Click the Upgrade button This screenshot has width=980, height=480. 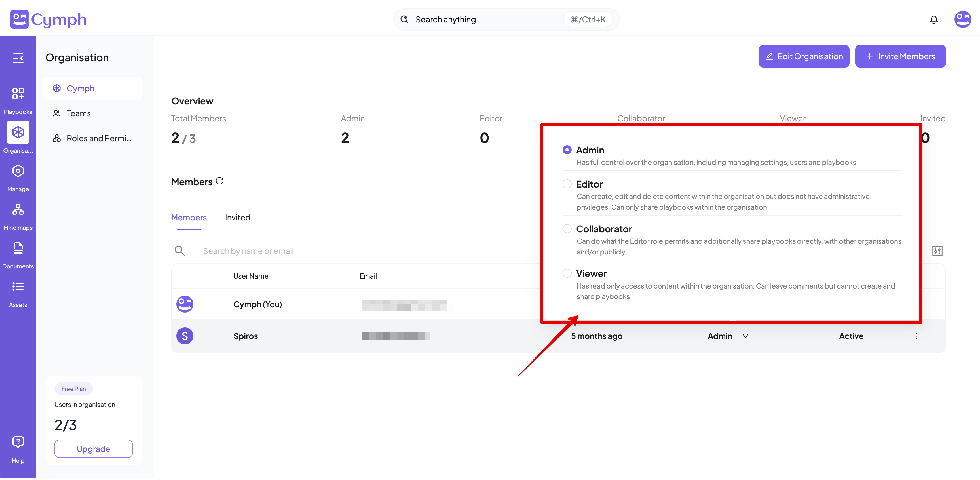93,449
